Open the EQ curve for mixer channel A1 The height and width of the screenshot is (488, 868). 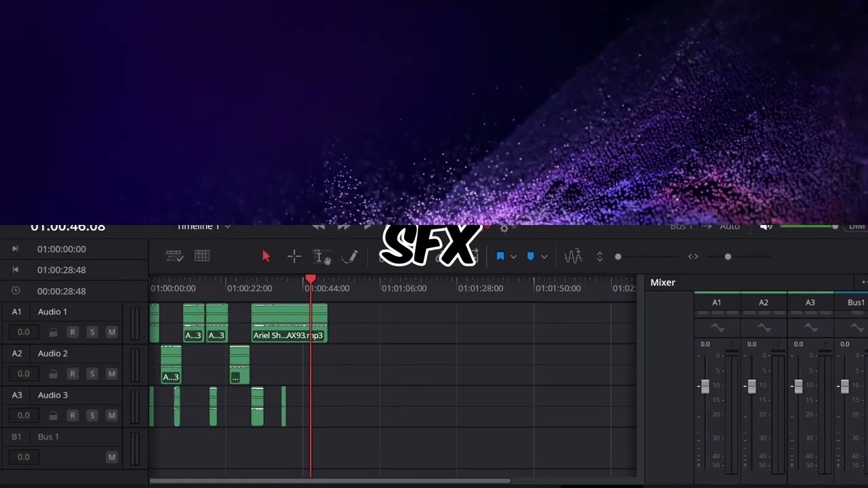click(717, 328)
